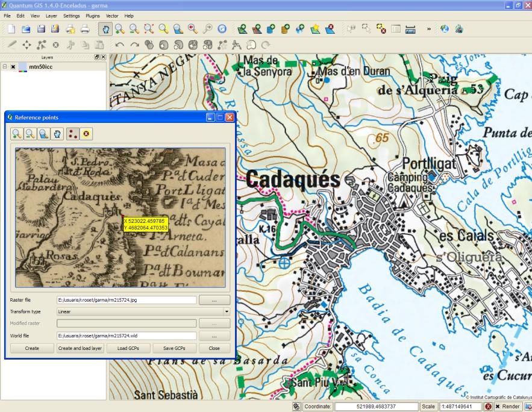The width and height of the screenshot is (532, 412).
Task: Click the Add Ring editing icon
Action: pos(163,45)
